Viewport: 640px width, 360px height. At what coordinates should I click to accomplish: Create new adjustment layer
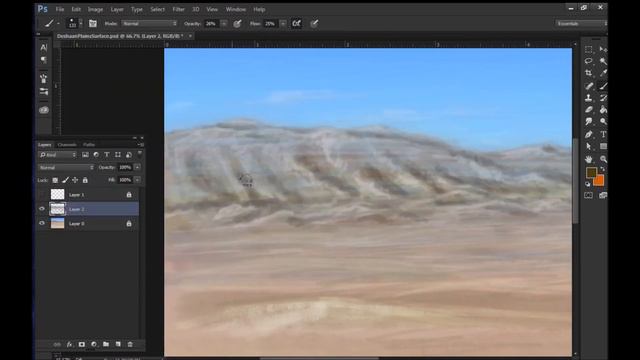pyautogui.click(x=94, y=344)
